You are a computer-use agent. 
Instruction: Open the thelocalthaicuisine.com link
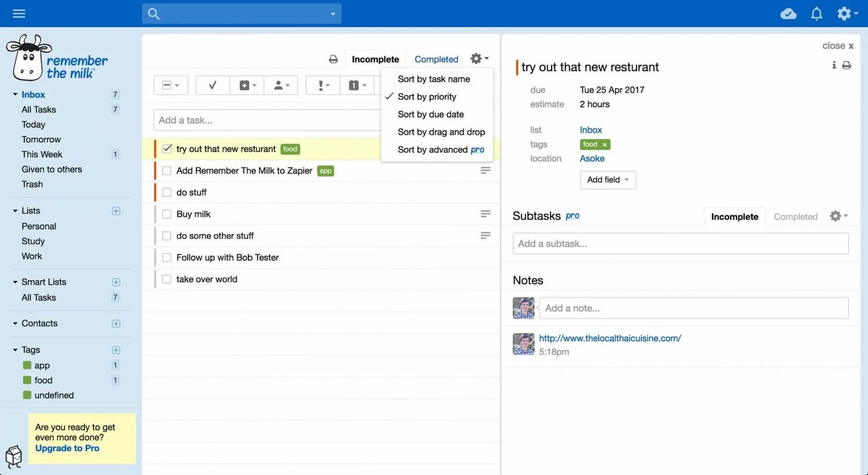click(x=610, y=338)
